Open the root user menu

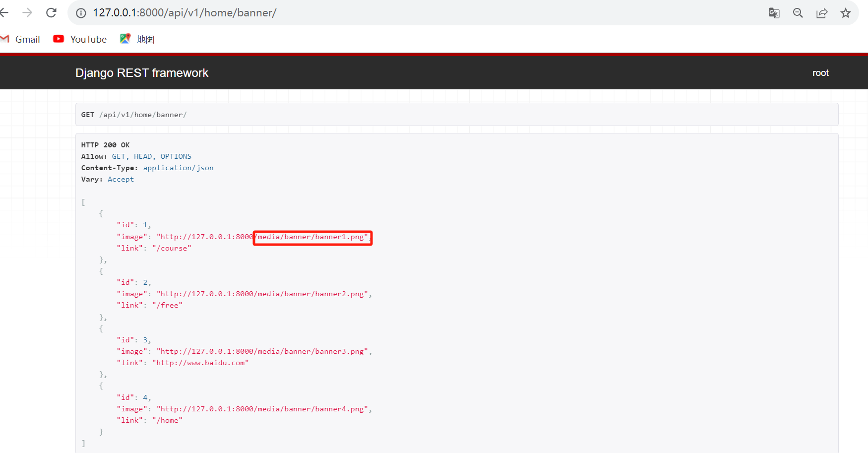point(820,73)
